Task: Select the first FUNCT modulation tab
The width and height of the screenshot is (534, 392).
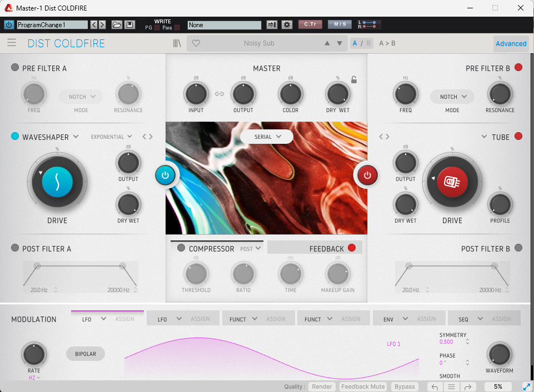Action: (259, 319)
